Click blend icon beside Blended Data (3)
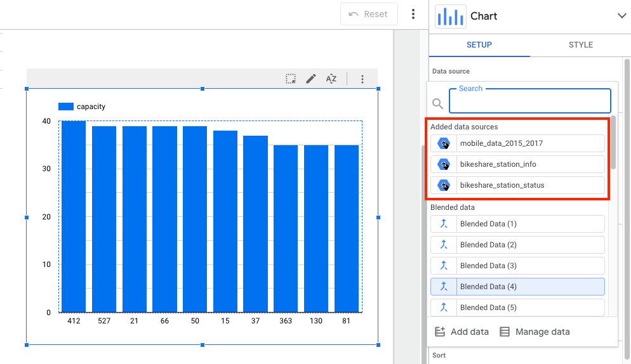This screenshot has width=631, height=364. coord(444,266)
